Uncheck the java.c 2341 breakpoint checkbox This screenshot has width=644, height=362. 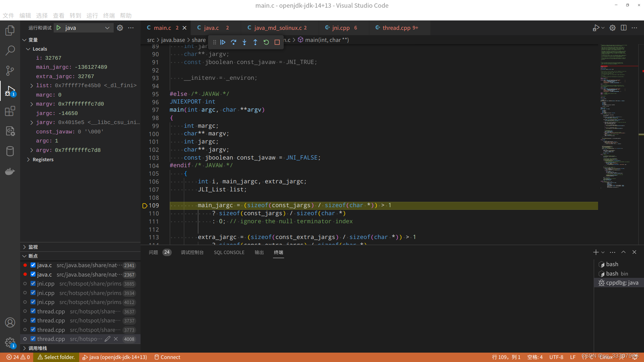pos(33,265)
